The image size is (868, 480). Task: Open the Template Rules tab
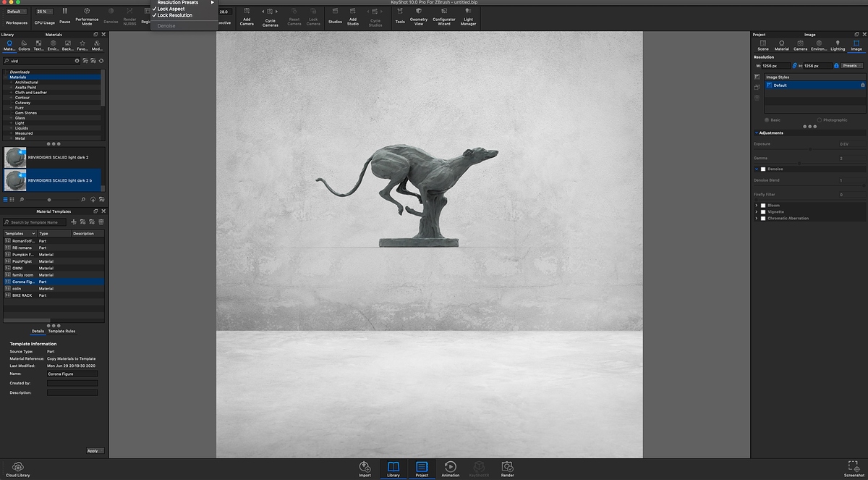tap(61, 331)
